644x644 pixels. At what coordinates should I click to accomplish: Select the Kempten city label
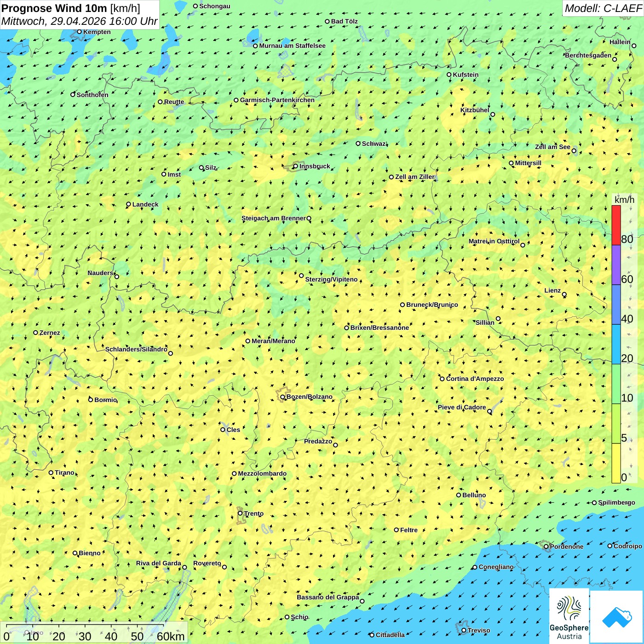tap(97, 32)
